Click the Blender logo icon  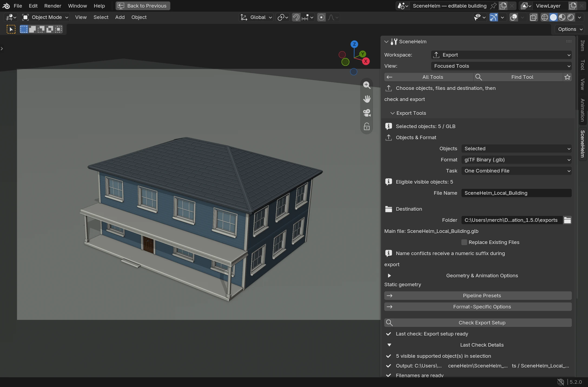[6, 6]
